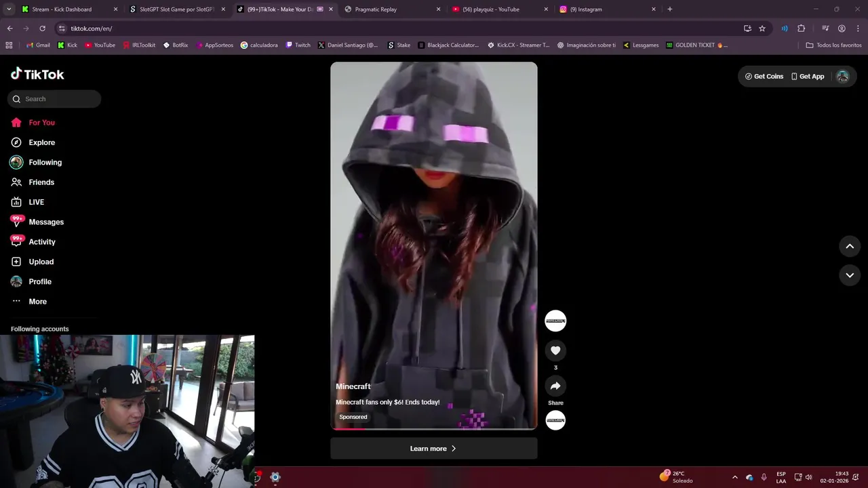Reload the TikTok page
The width and height of the screenshot is (868, 488).
[42, 28]
